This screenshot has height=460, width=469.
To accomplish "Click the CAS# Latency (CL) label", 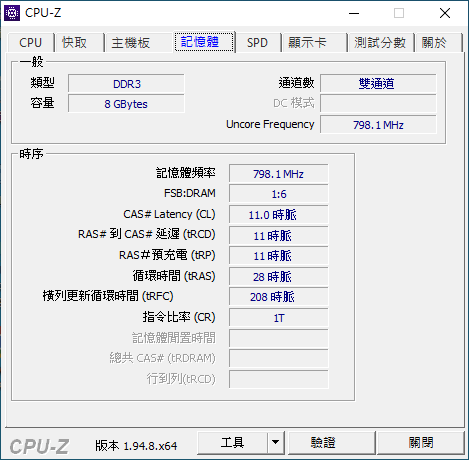I will 169,214.
